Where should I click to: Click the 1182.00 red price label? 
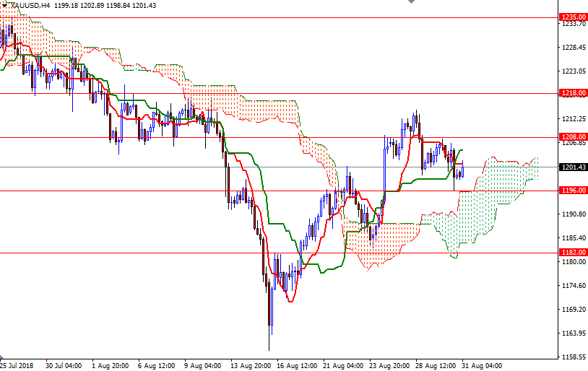point(572,252)
